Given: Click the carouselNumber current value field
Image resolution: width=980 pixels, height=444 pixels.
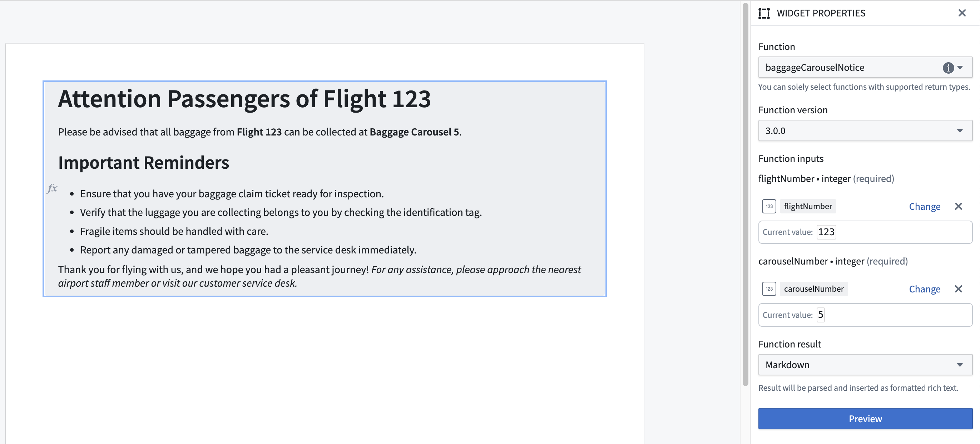Looking at the screenshot, I should (865, 315).
